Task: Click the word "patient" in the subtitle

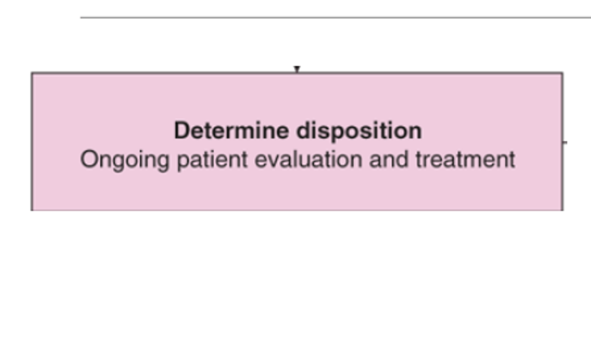Action: click(212, 160)
